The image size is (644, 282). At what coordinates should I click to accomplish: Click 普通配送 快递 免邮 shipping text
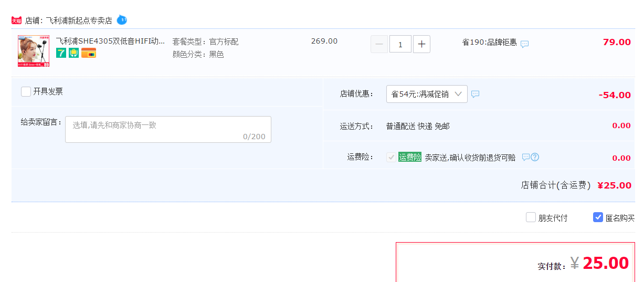418,126
